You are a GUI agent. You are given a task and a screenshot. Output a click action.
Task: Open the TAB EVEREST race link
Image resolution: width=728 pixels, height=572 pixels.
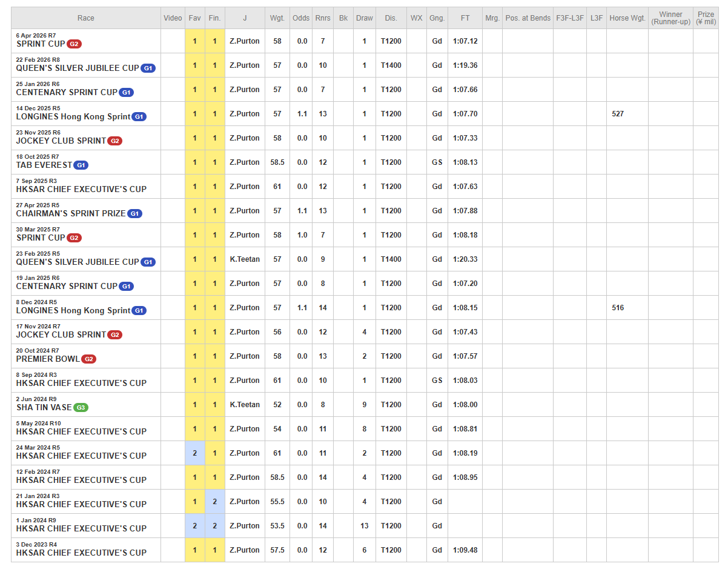pyautogui.click(x=44, y=165)
